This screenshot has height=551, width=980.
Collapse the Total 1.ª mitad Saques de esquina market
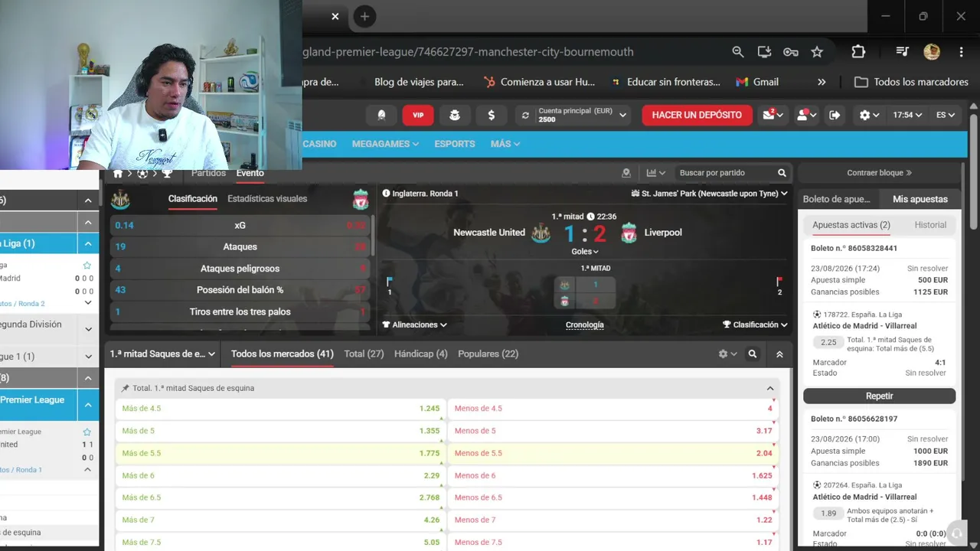(770, 388)
